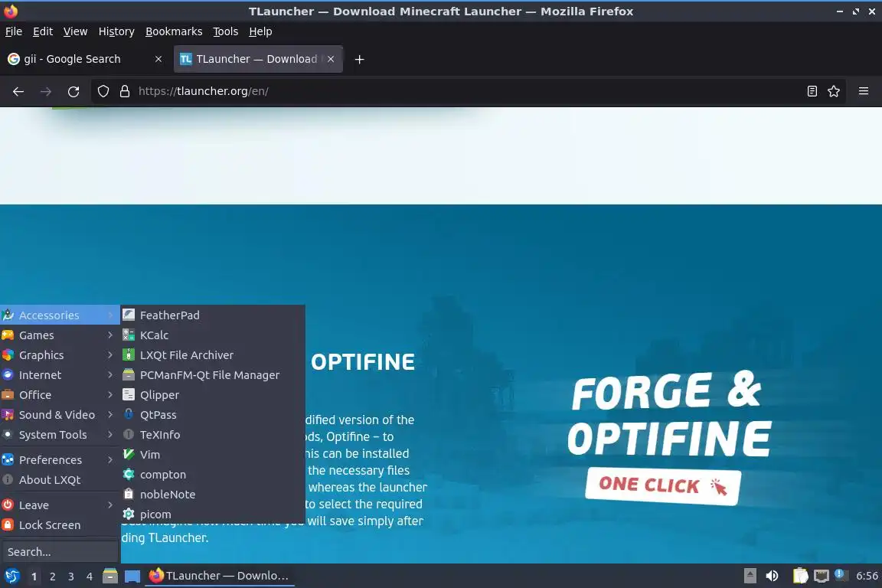Screen dimensions: 882x588
Task: Expand the Preferences submenu arrow
Action: 110,459
